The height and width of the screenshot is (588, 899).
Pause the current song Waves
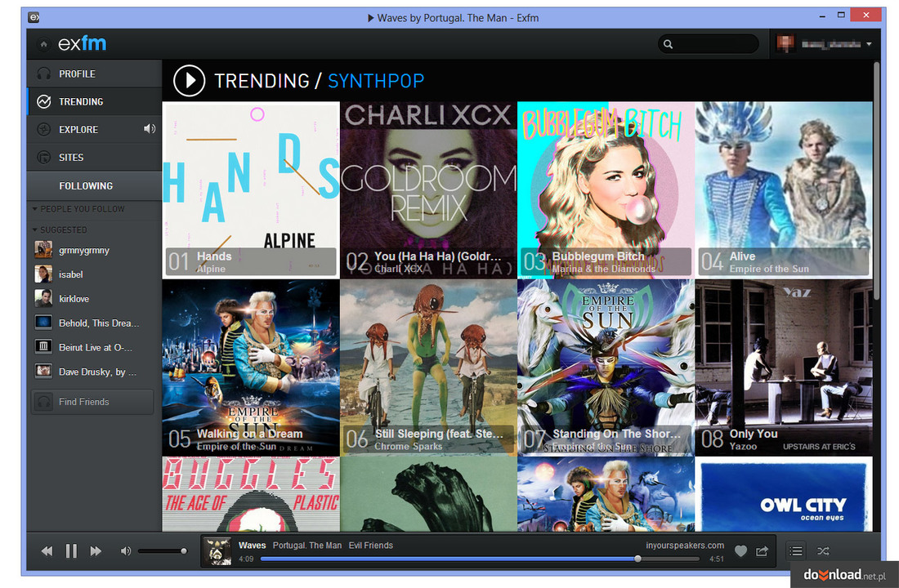[71, 551]
